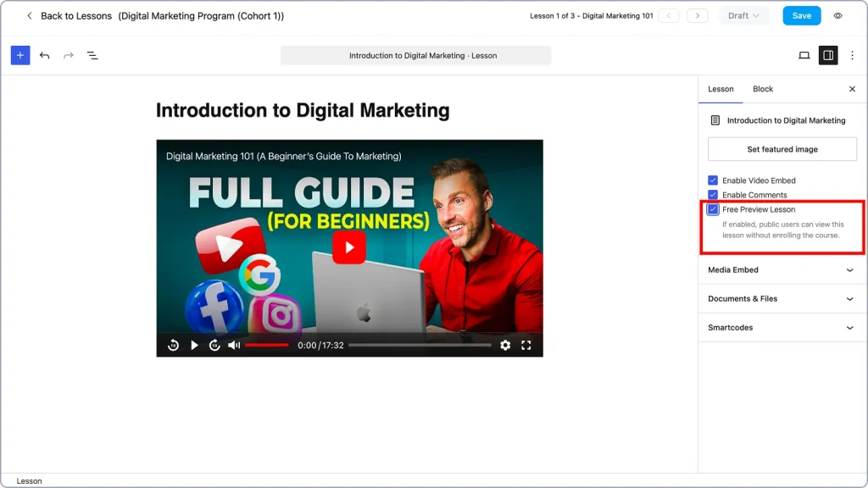This screenshot has height=488, width=868.
Task: Preview lesson with the eye icon
Action: point(838,16)
